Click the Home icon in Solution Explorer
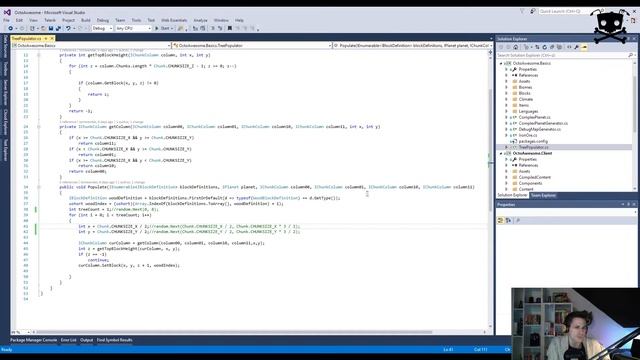Screen dimensions: 640x360 tap(516, 47)
